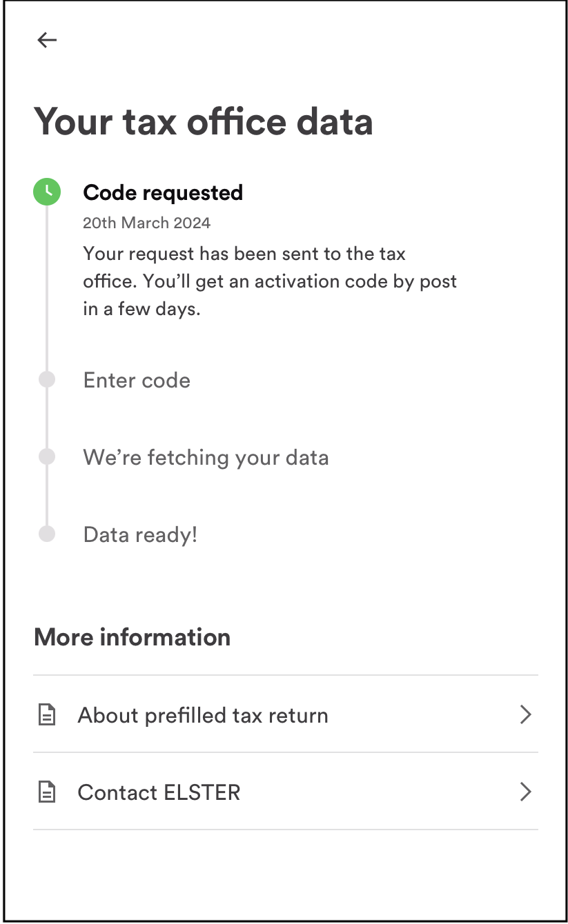Click the grey step dot for Data ready

coord(47,534)
